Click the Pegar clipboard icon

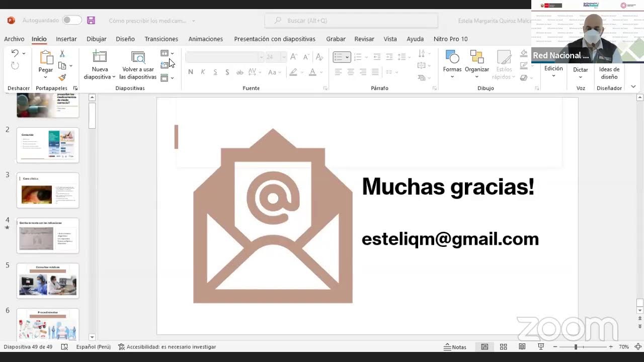pyautogui.click(x=46, y=58)
